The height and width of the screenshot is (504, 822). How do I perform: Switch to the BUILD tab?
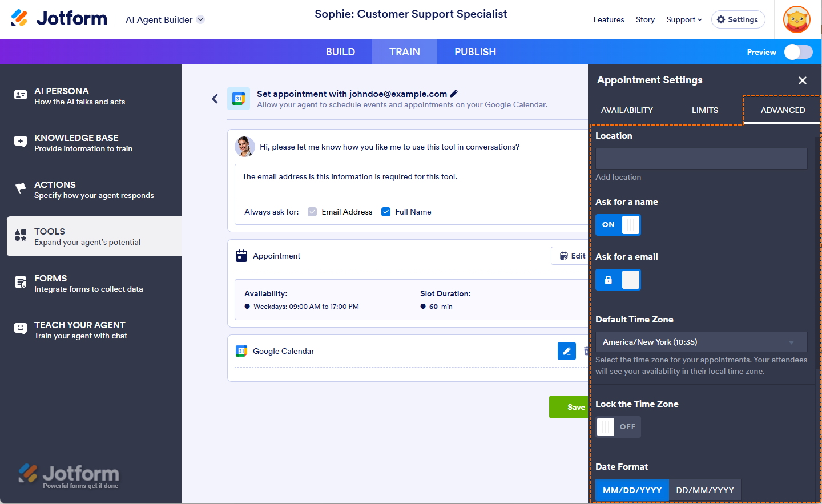(x=340, y=52)
